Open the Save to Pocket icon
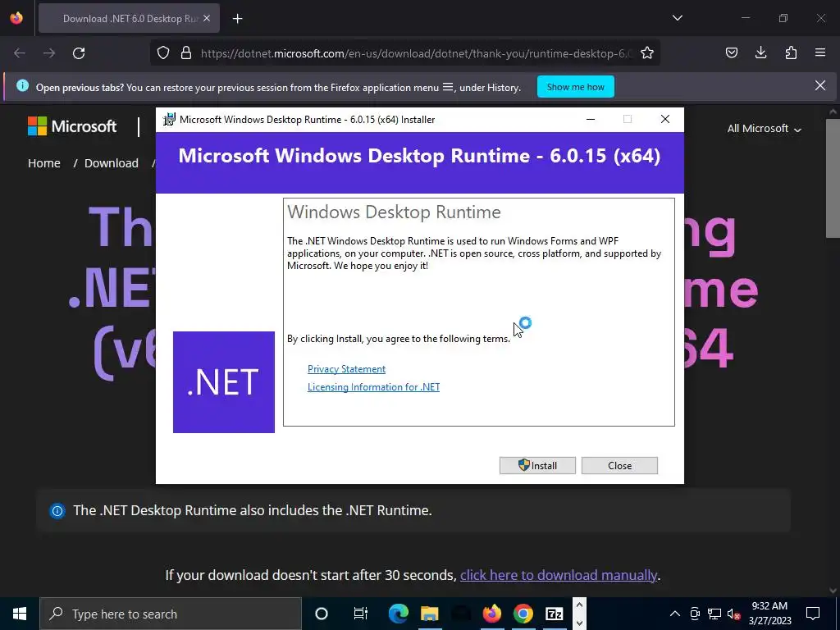Viewport: 840px width, 630px height. (x=732, y=52)
